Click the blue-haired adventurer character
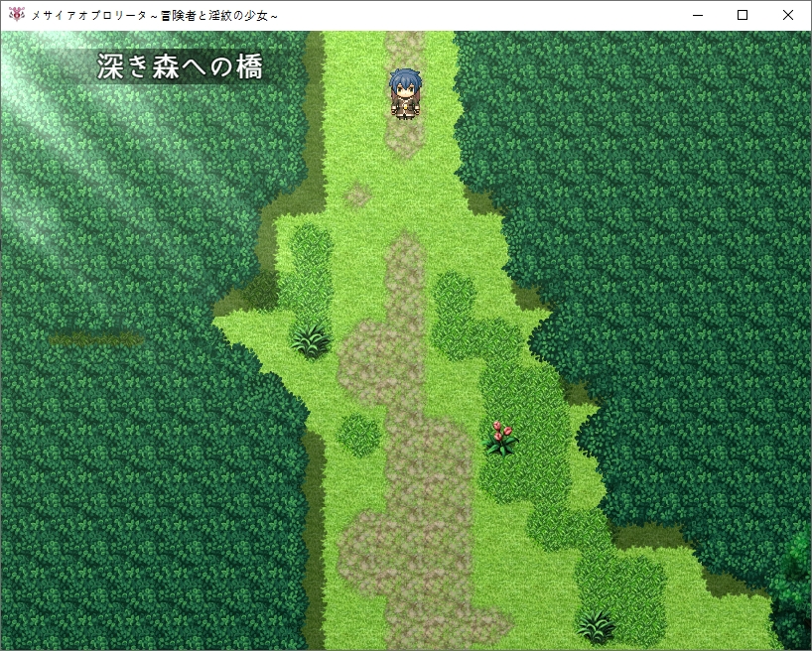812x651 pixels. click(x=405, y=94)
